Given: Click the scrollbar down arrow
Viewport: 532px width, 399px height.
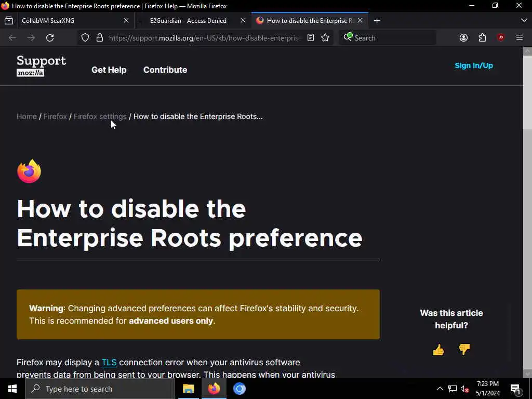Looking at the screenshot, I should (527, 374).
